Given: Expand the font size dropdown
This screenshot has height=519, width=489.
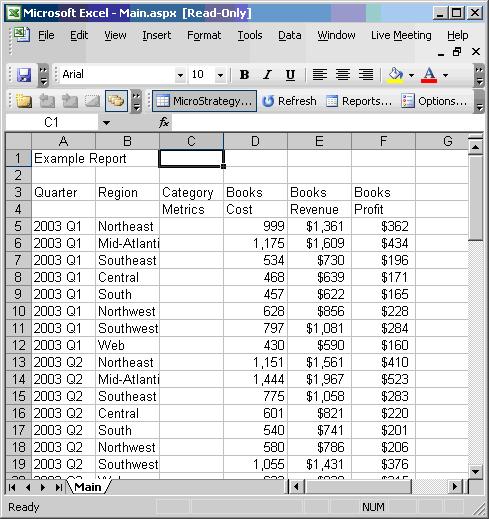Looking at the screenshot, I should point(220,75).
